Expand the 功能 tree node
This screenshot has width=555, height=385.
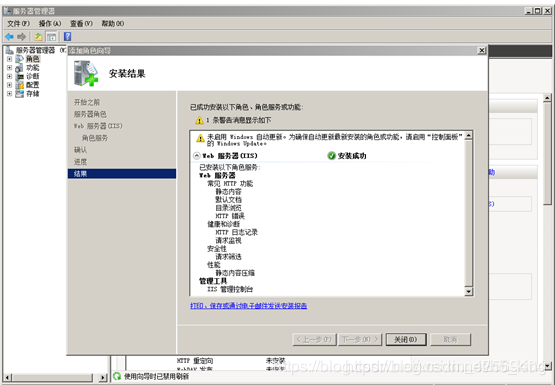point(10,68)
